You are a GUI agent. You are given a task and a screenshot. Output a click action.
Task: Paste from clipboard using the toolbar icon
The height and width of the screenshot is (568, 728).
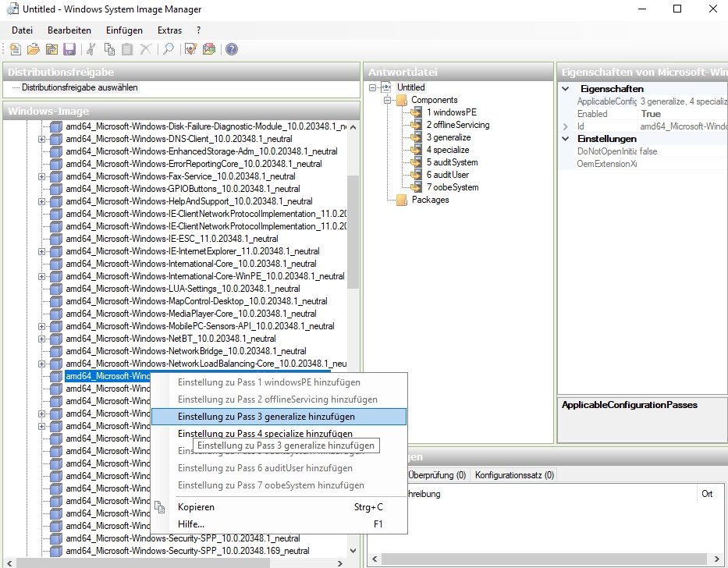(127, 49)
